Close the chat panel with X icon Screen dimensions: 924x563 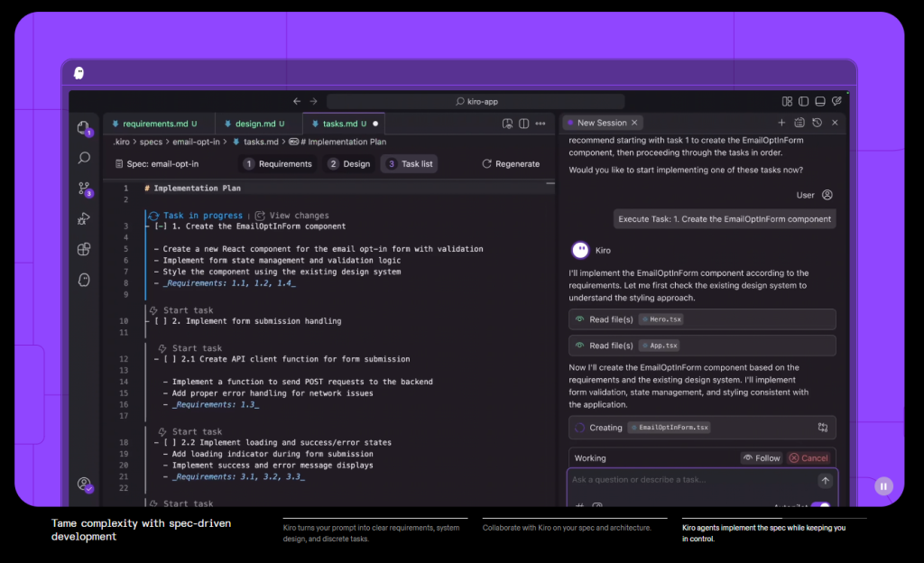point(835,123)
